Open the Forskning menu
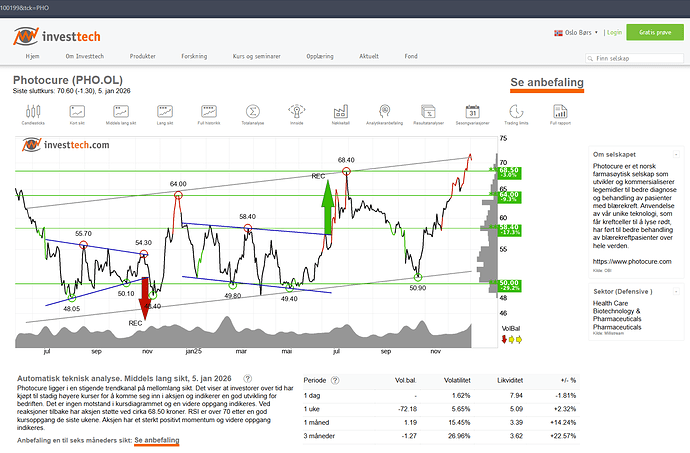 pos(208,58)
